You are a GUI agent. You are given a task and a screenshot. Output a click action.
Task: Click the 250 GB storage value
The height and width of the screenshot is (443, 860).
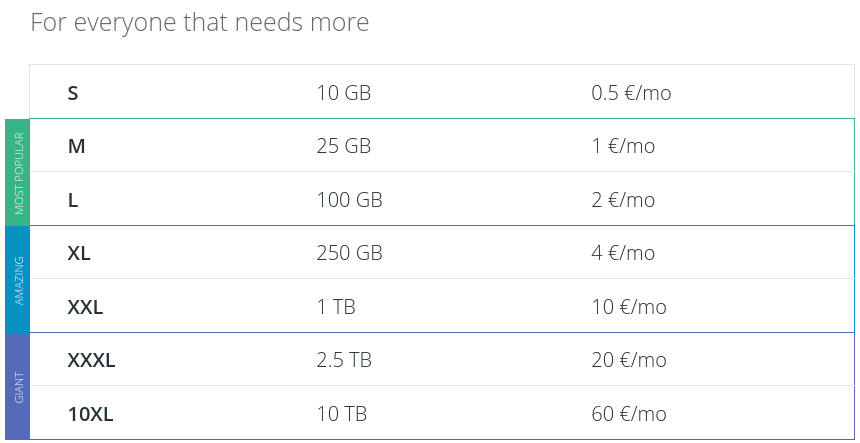pyautogui.click(x=349, y=253)
